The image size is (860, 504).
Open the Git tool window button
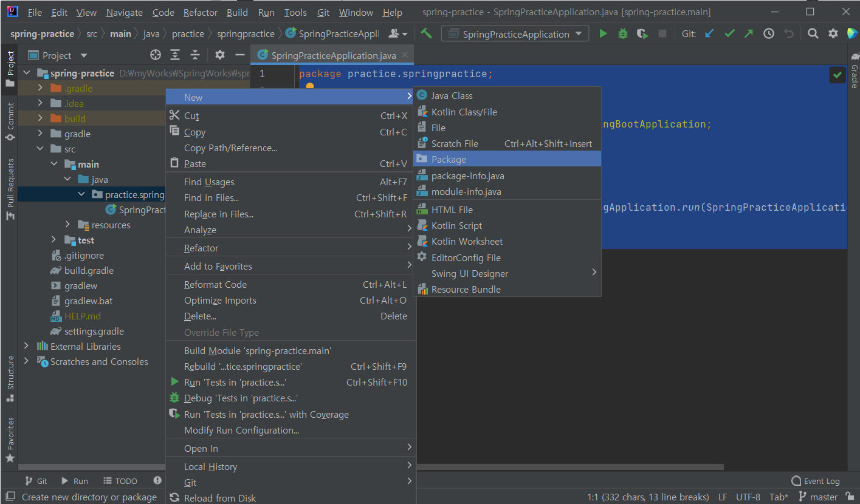(x=35, y=481)
